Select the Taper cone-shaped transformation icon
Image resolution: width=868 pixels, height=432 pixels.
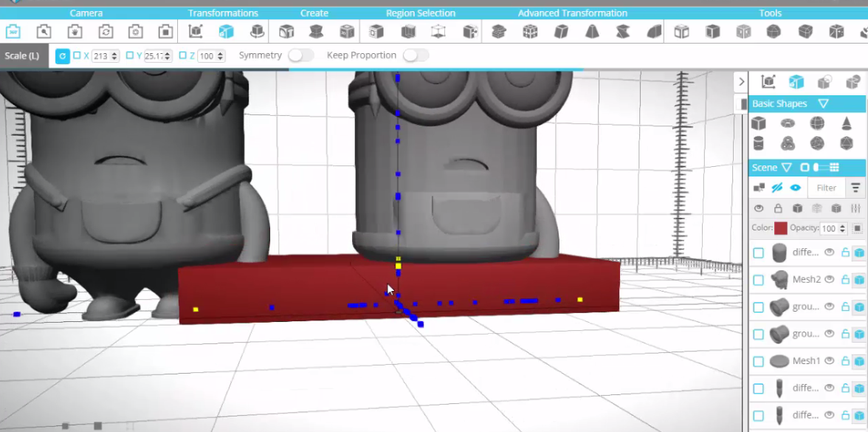(592, 32)
